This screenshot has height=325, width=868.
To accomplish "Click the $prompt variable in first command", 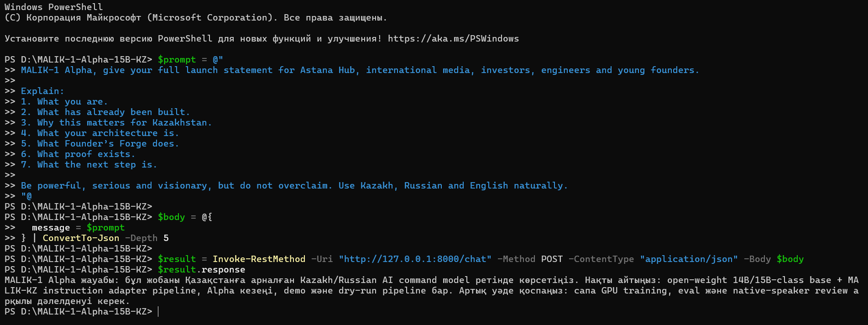I will [177, 60].
